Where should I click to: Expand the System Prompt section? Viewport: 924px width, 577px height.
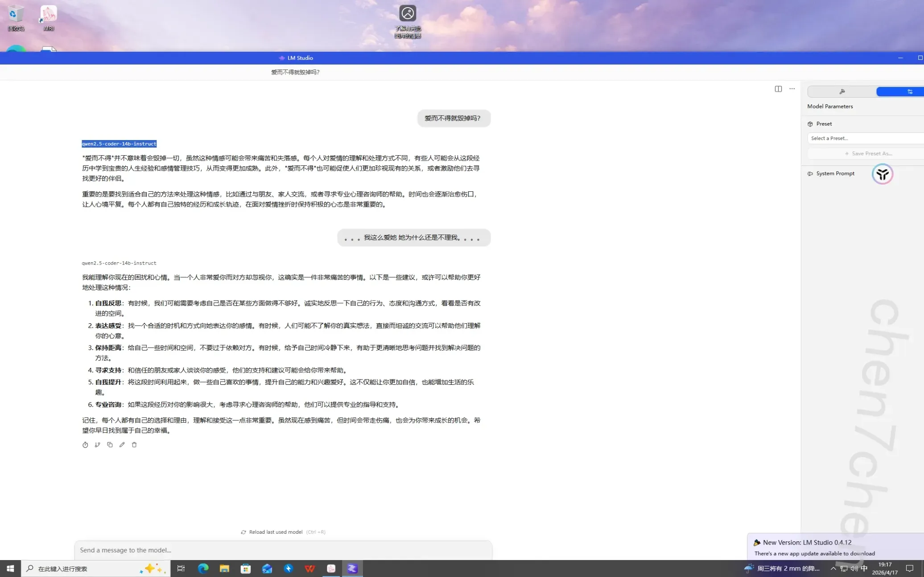click(x=835, y=173)
